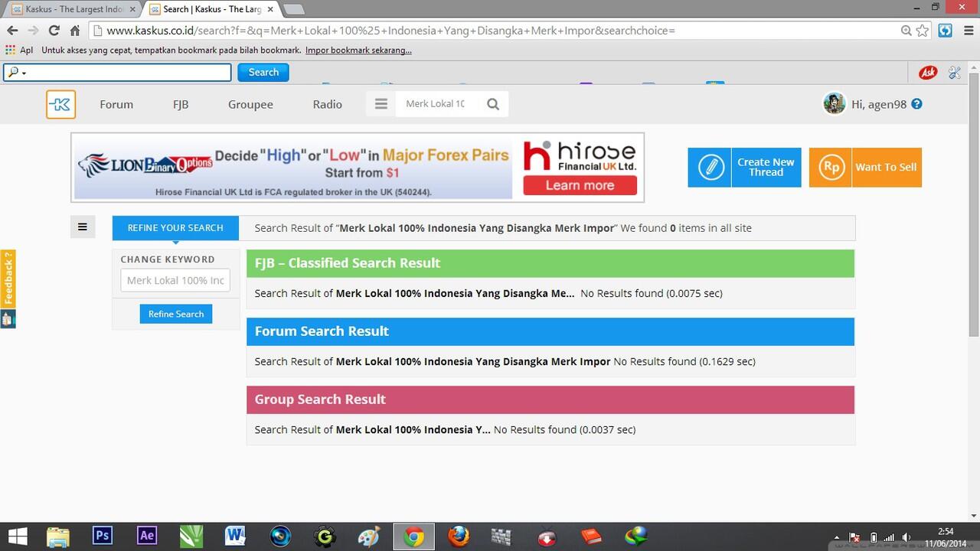Screen dimensions: 980x551
Task: Click the volume speaker tray icon
Action: point(906,538)
